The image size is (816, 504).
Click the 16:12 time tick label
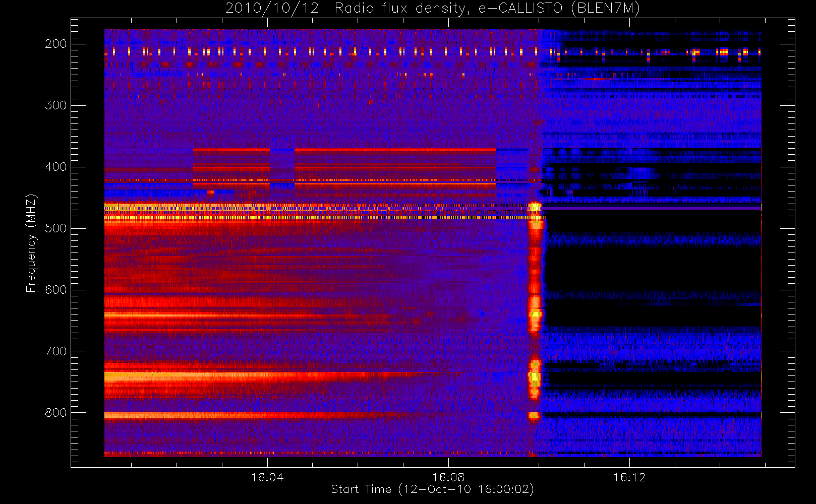point(629,477)
